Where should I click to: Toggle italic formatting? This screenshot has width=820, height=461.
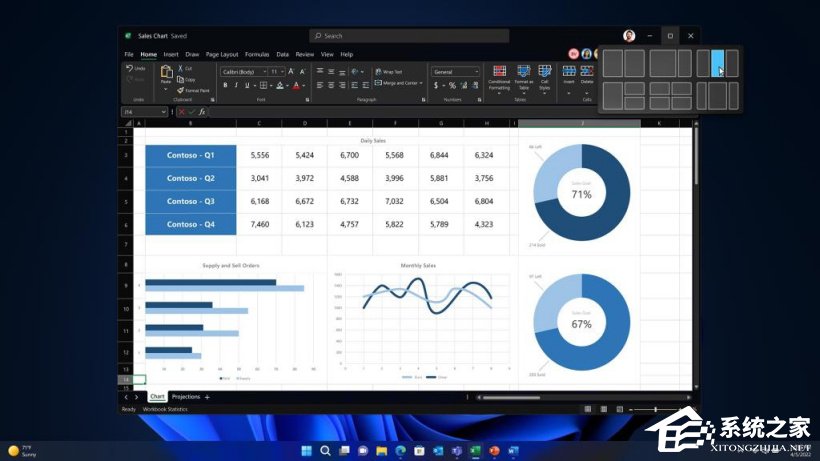pyautogui.click(x=237, y=85)
